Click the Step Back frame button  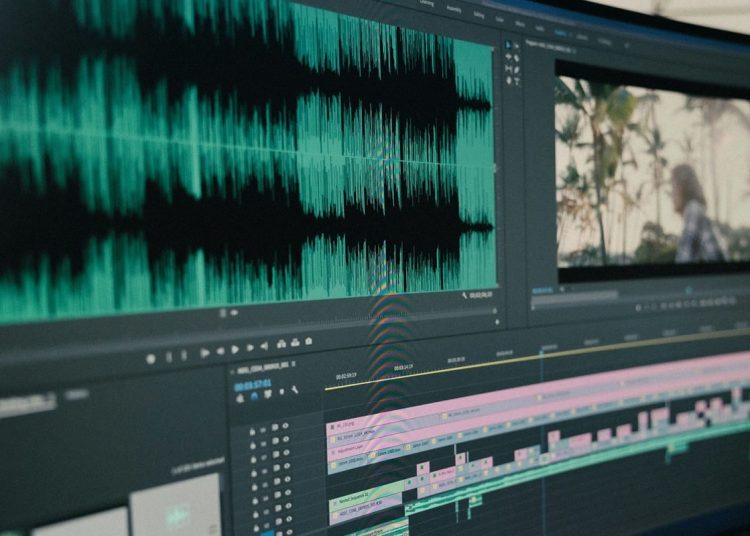pos(220,351)
